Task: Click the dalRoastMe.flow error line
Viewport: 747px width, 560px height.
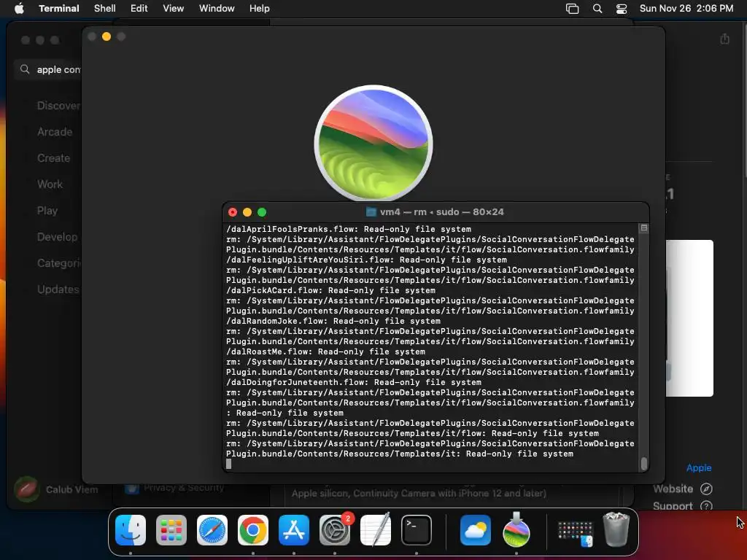Action: coord(325,352)
